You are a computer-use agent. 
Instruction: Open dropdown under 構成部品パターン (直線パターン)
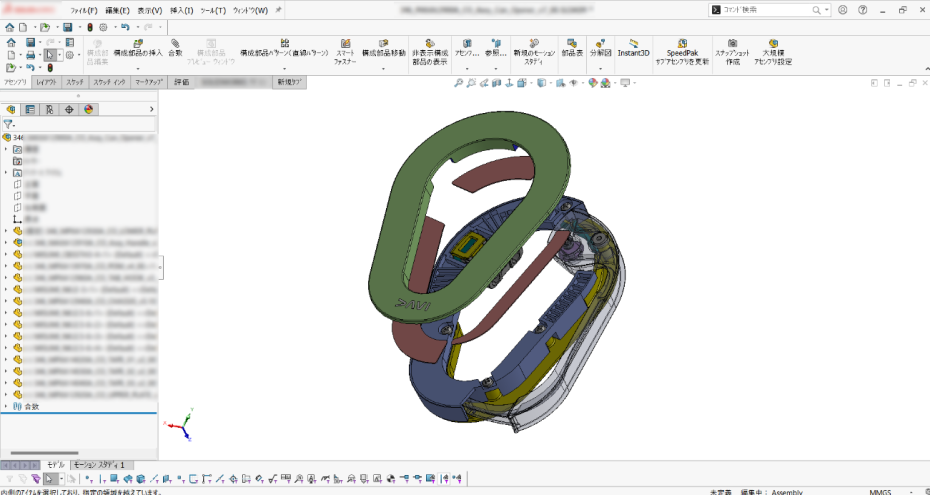[285, 69]
